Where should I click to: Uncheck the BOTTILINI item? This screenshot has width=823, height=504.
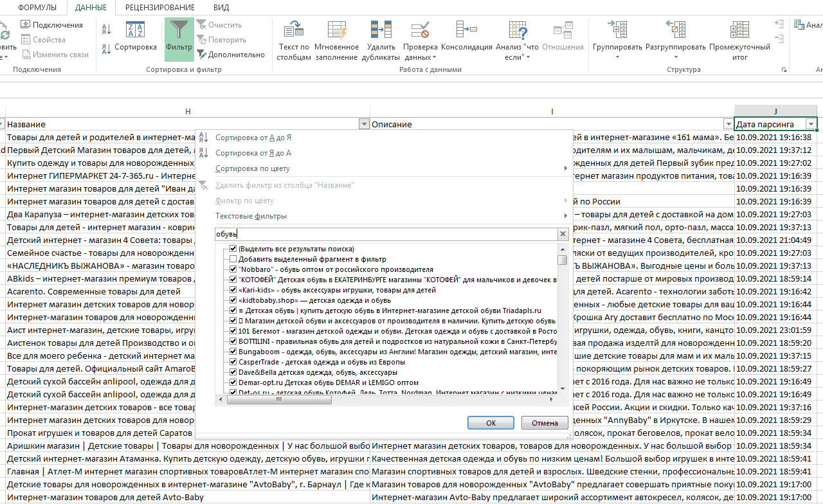(233, 341)
